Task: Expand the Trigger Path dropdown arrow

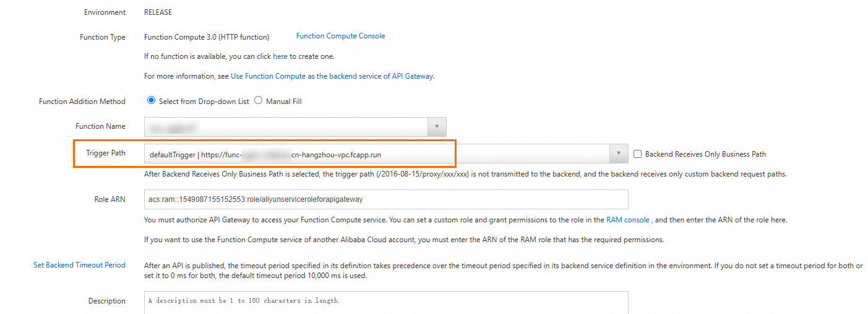Action: coord(619,154)
